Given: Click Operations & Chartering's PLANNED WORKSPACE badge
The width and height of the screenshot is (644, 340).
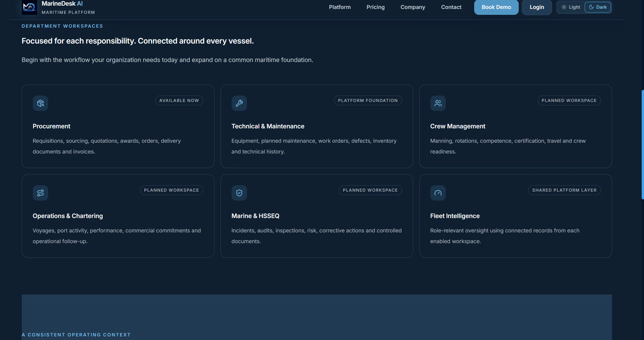Looking at the screenshot, I should tap(171, 190).
